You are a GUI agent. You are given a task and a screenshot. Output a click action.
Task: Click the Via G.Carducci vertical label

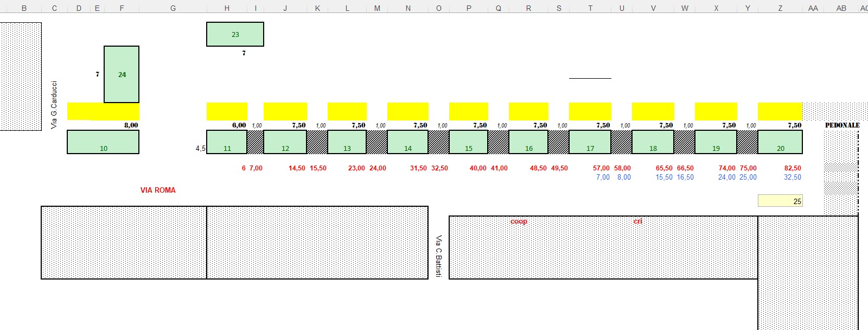click(x=54, y=105)
